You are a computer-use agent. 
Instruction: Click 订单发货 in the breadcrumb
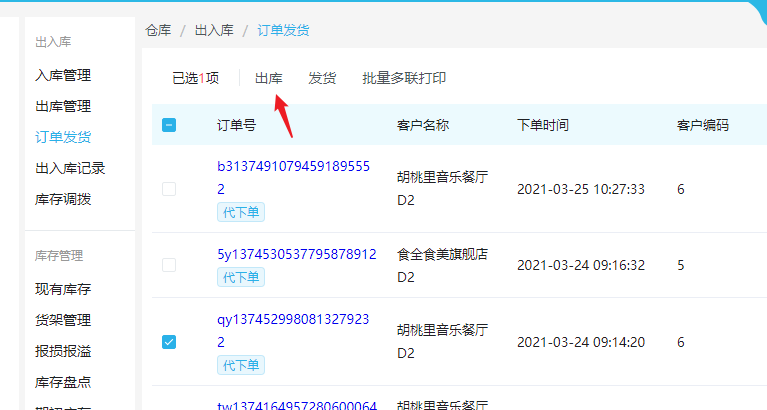(283, 30)
